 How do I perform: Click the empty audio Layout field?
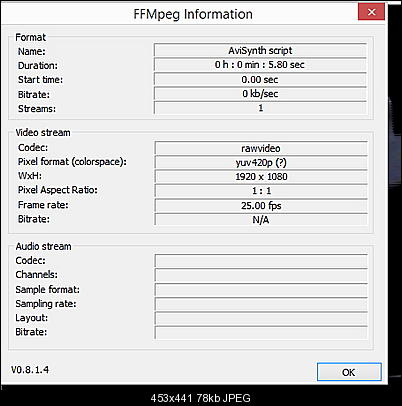[x=261, y=319]
